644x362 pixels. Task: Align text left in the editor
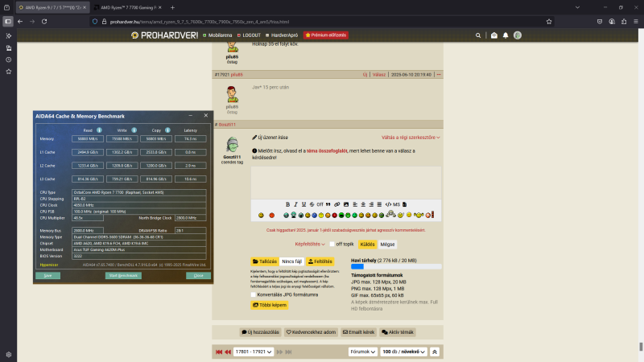click(355, 204)
